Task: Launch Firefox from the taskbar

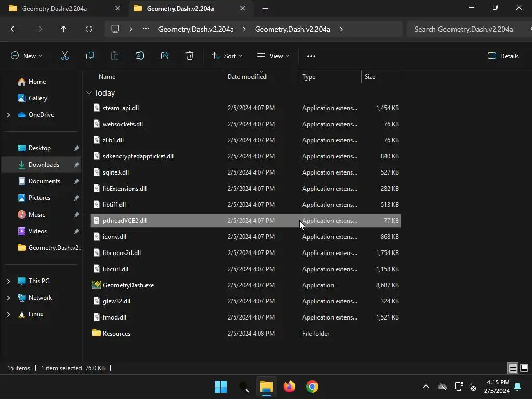Action: [x=289, y=387]
